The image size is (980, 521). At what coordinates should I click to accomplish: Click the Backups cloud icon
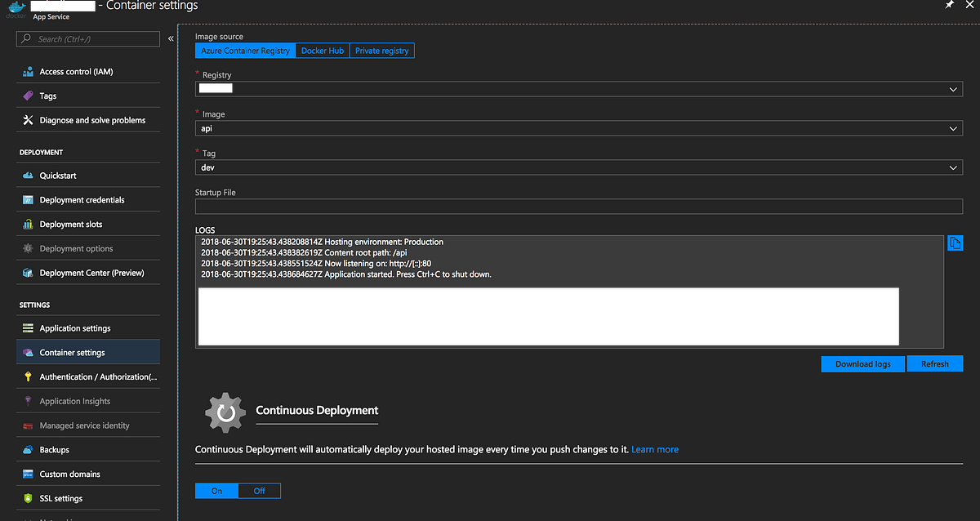tap(28, 450)
